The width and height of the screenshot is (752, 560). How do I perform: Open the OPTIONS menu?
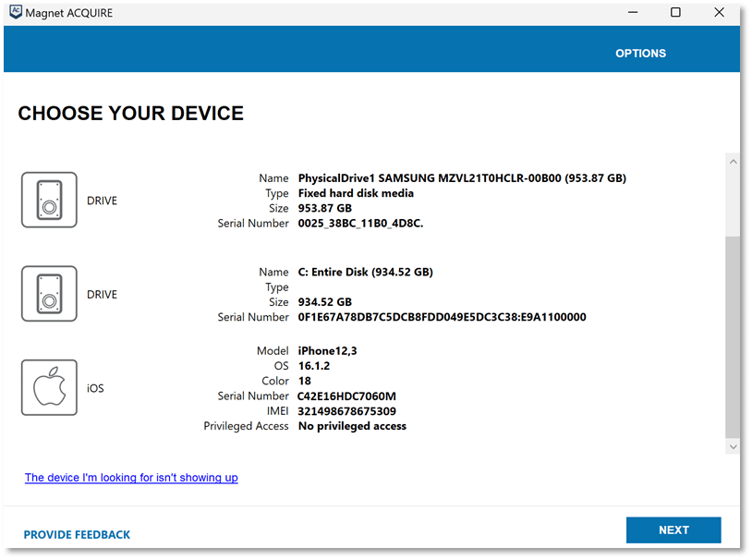pos(640,54)
